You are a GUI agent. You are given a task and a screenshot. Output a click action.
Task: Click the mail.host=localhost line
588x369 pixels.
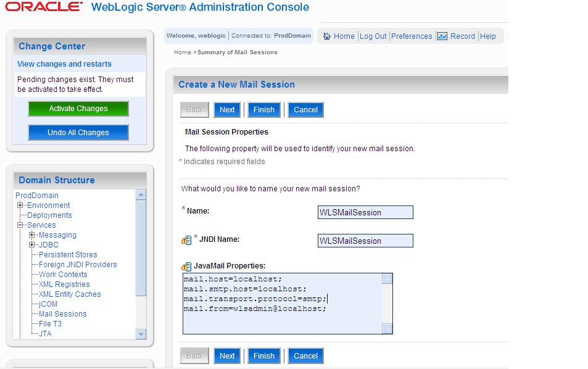tap(233, 279)
